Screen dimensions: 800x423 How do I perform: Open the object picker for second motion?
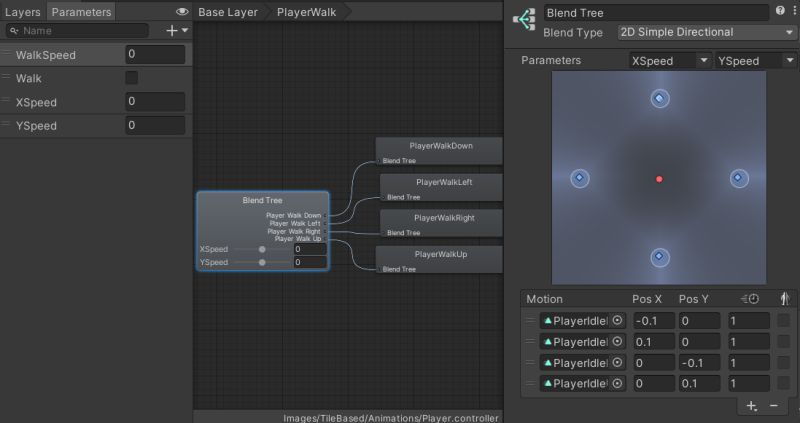617,341
